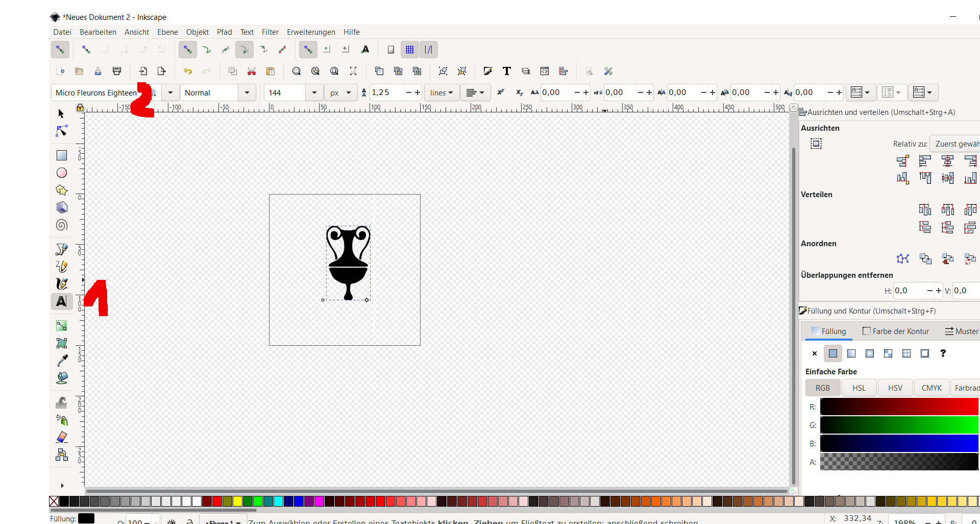Screen dimensions: 980x524
Task: Pick the Star and polygon tool
Action: coord(62,190)
